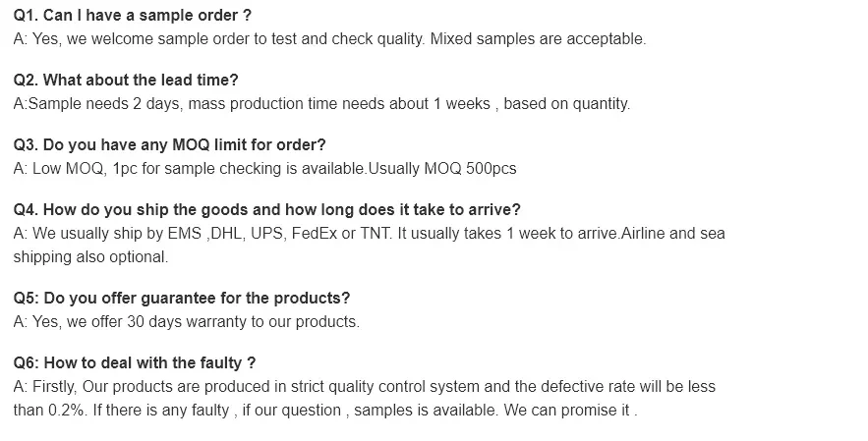Select the Q5 guarantee question heading
Image resolution: width=868 pixels, height=441 pixels.
pyautogui.click(x=182, y=298)
